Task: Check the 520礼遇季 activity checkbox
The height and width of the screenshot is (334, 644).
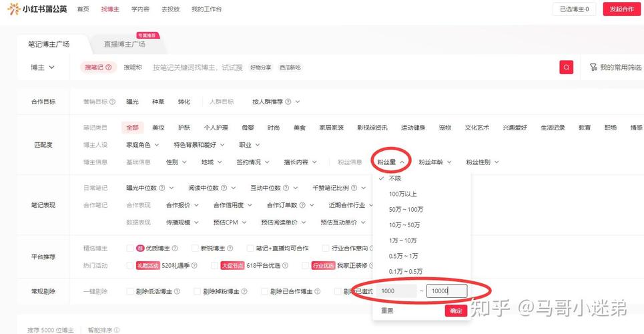Action: 129,266
